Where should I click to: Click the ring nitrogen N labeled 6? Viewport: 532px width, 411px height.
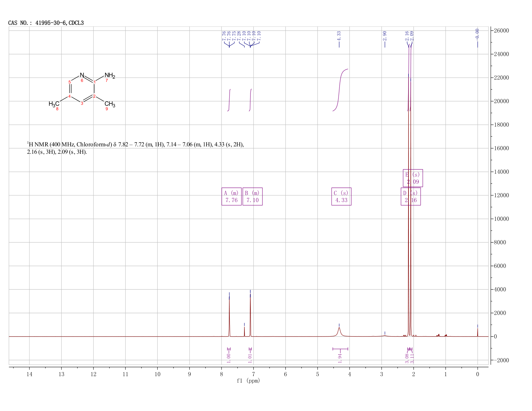click(82, 75)
